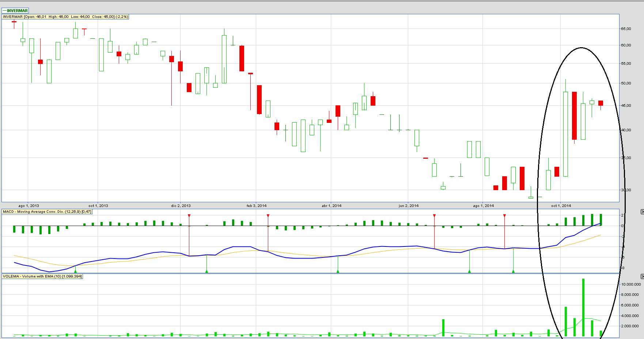Close the MACD indicator panel
Viewport: 644px width, 339px height.
pyautogui.click(x=642, y=212)
